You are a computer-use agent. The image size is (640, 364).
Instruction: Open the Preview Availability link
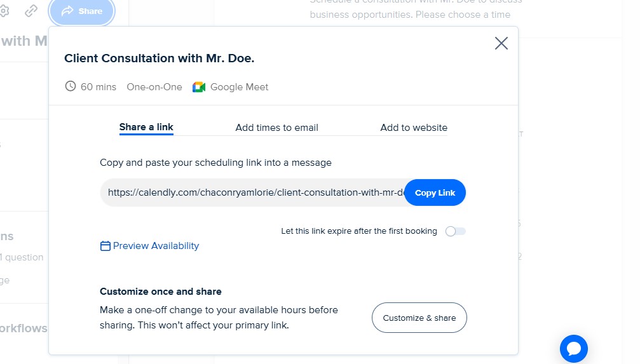(156, 246)
